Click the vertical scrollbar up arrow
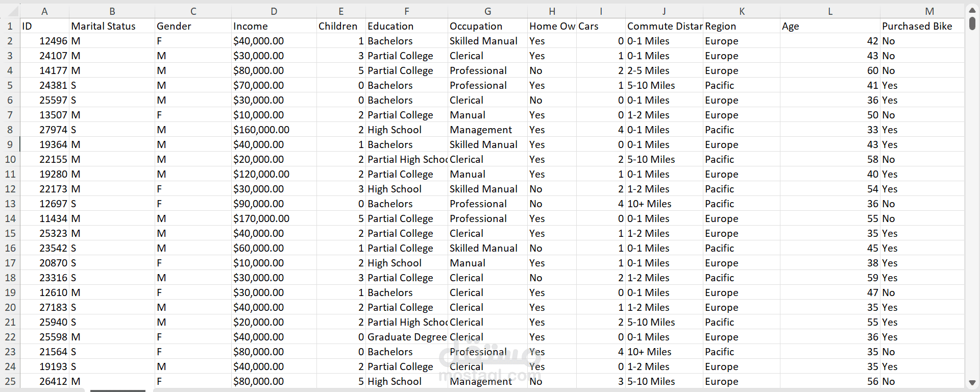The height and width of the screenshot is (392, 980). (x=972, y=10)
